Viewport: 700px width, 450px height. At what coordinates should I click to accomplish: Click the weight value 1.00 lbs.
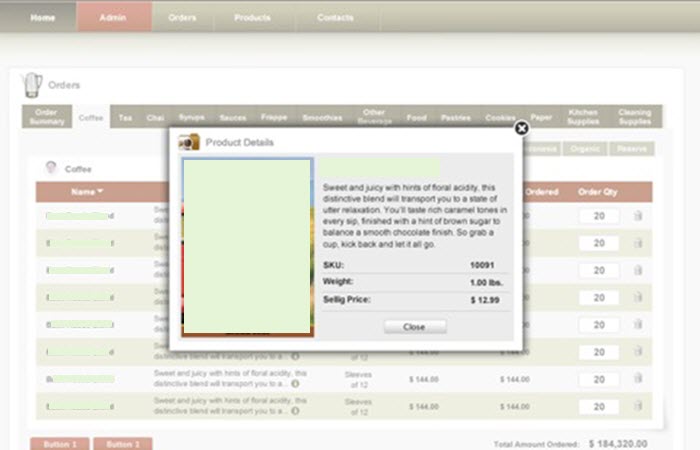click(x=486, y=283)
